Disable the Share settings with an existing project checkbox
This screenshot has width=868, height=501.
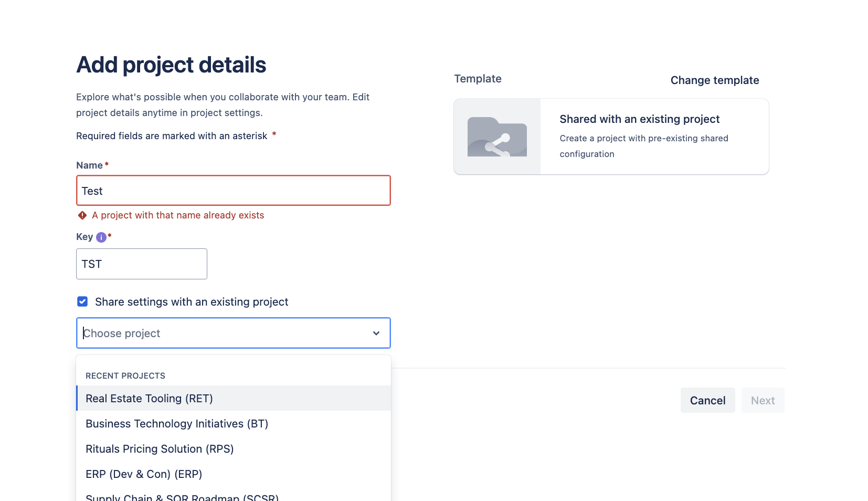coord(82,301)
